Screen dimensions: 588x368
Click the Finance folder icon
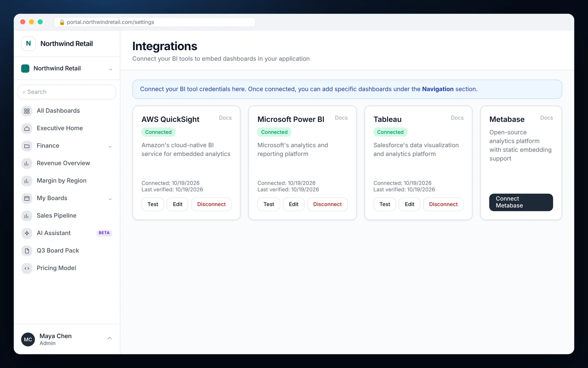coord(27,146)
